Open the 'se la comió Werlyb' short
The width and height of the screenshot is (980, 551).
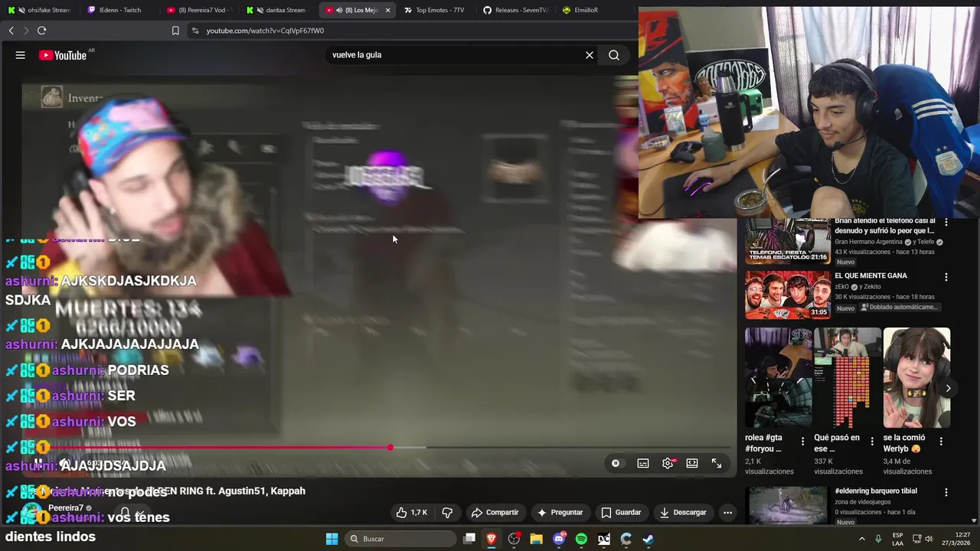tap(916, 378)
